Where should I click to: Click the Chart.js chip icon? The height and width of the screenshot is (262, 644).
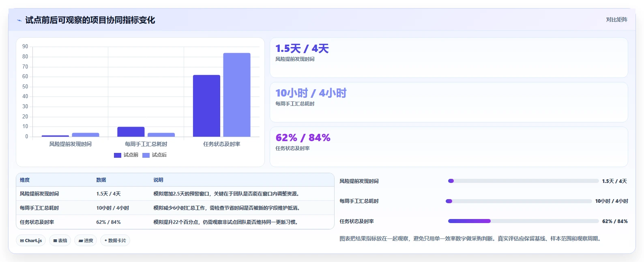[22, 241]
